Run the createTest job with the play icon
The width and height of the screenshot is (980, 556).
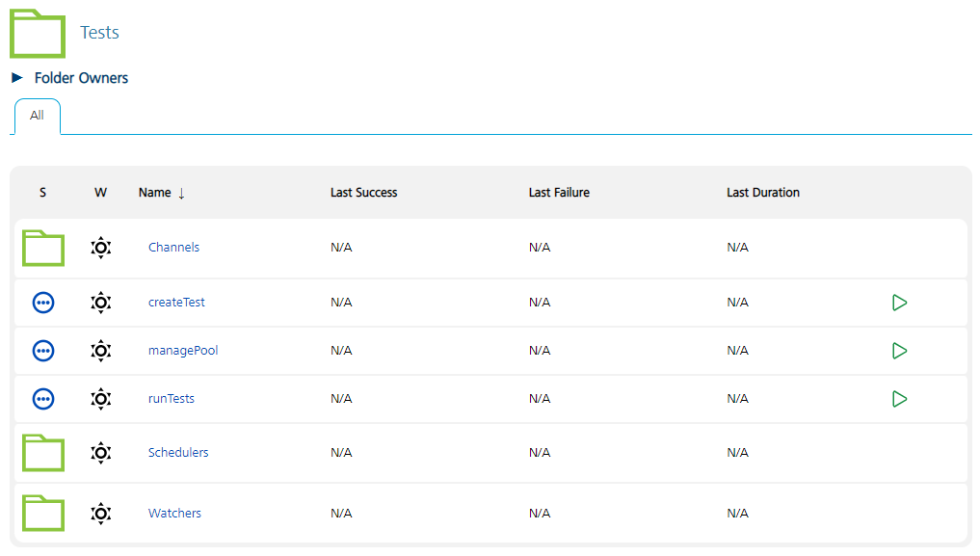(899, 302)
